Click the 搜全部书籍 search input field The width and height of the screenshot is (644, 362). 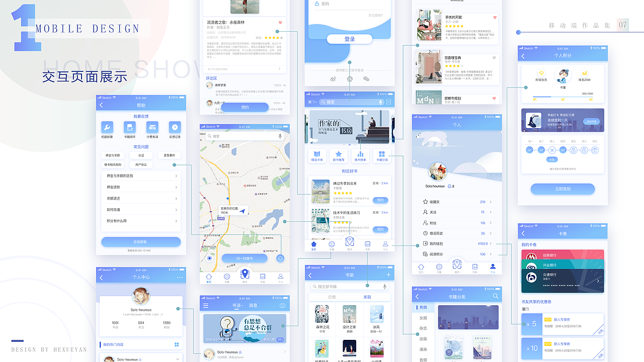[332, 286]
